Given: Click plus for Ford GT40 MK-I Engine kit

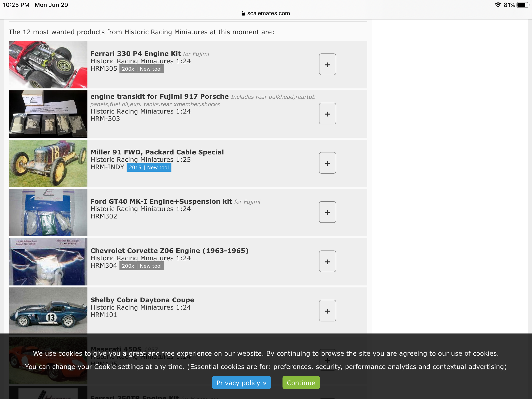Looking at the screenshot, I should point(327,212).
